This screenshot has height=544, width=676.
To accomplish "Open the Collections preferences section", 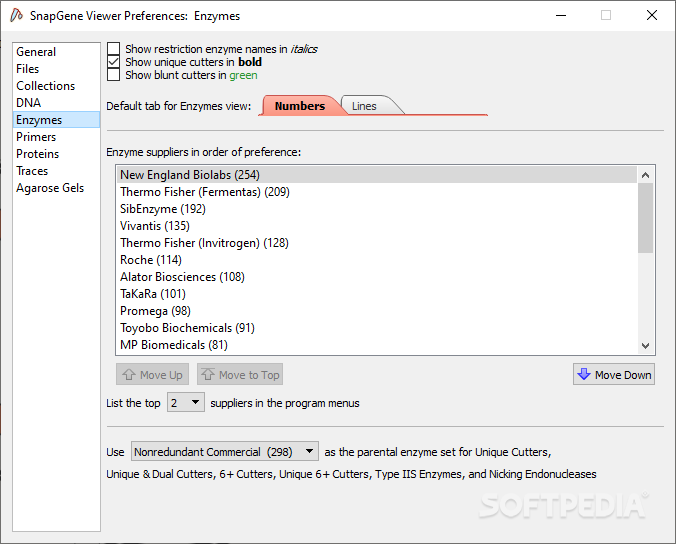I will tap(56, 86).
